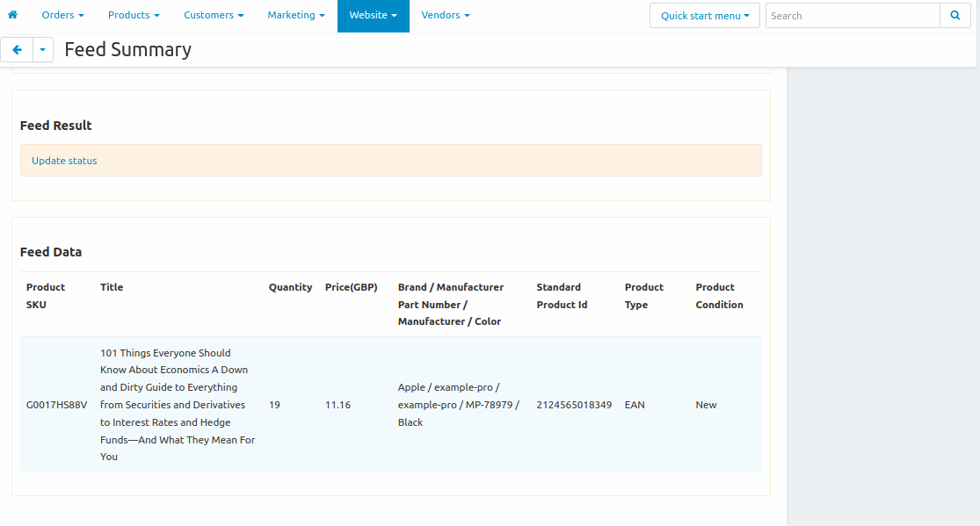Click the search magnifier icon
The image size is (980, 526).
coord(955,15)
